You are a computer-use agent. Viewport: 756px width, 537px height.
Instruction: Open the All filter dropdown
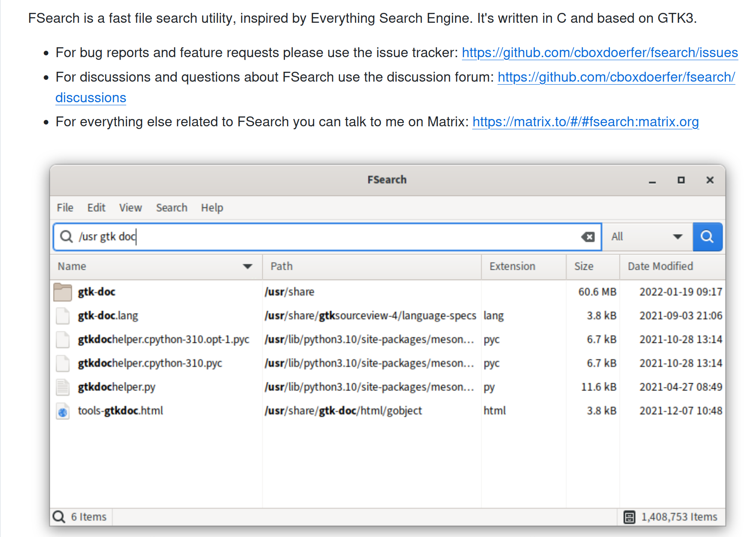(647, 237)
